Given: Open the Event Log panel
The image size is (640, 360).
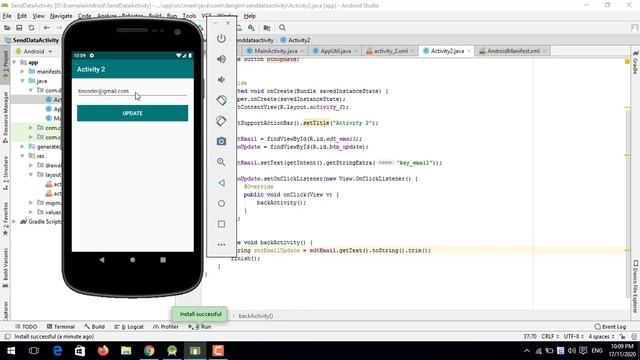Looking at the screenshot, I should coord(610,327).
